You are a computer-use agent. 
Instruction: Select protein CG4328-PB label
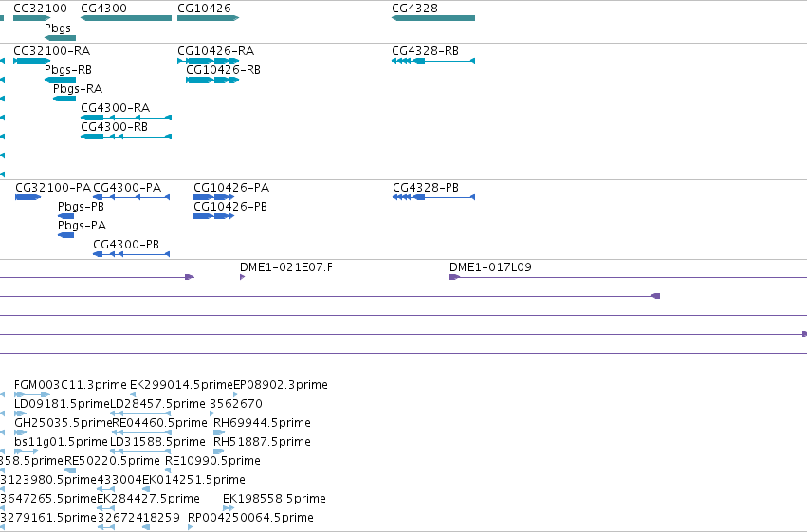(x=426, y=188)
